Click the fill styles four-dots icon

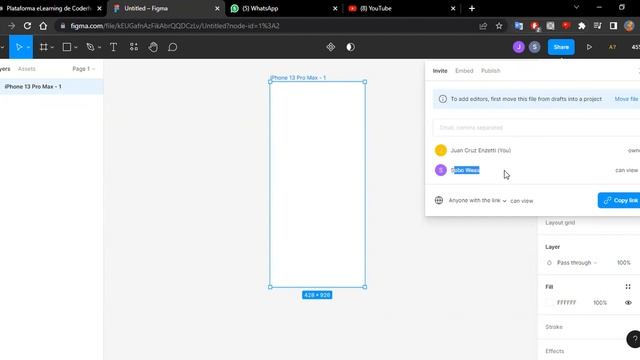(x=628, y=287)
